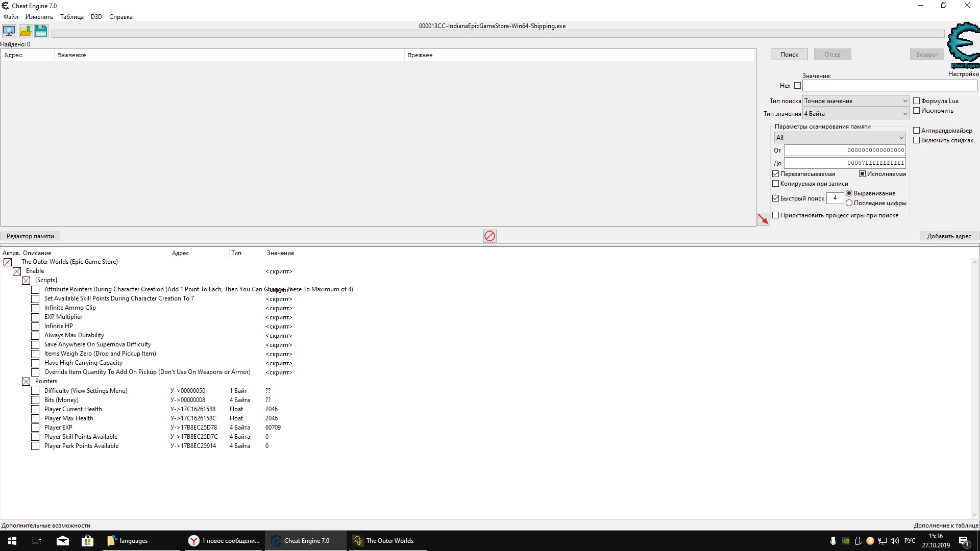Viewport: 980px width, 551px height.
Task: Open the D3D menu
Action: (96, 17)
